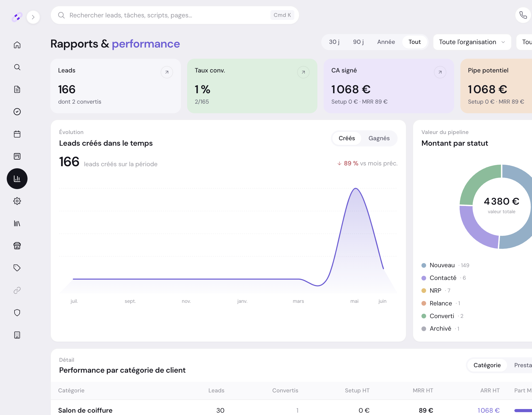Sort by MRR HT column header

[423, 391]
